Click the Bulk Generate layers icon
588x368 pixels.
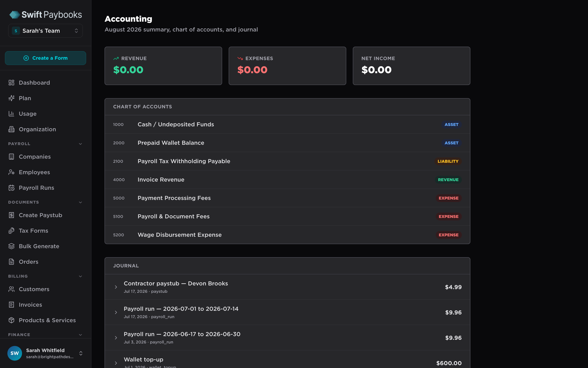coord(11,246)
